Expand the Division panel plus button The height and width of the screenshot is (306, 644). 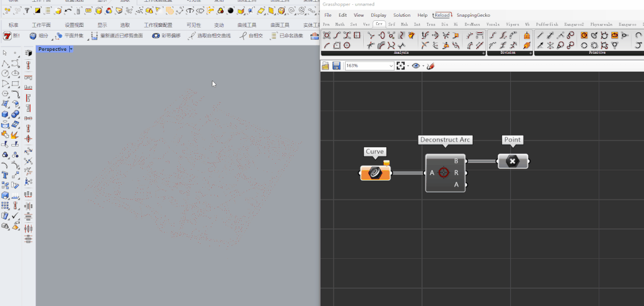pos(531,53)
